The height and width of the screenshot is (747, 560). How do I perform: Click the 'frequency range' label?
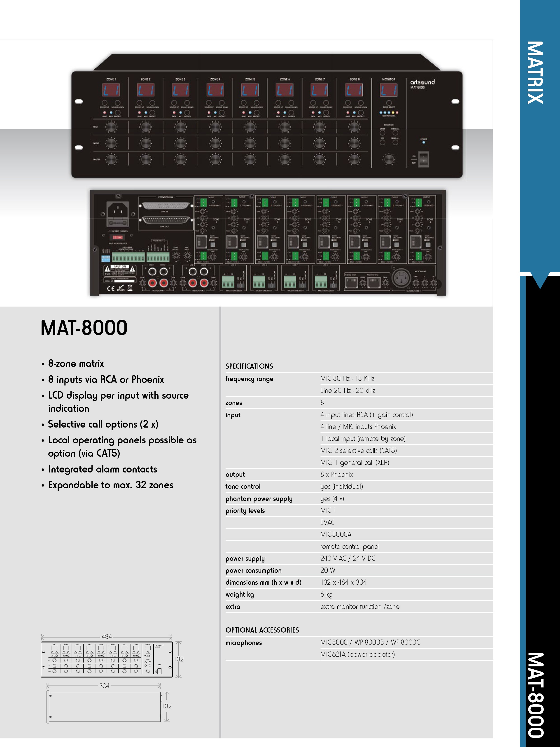click(x=249, y=379)
